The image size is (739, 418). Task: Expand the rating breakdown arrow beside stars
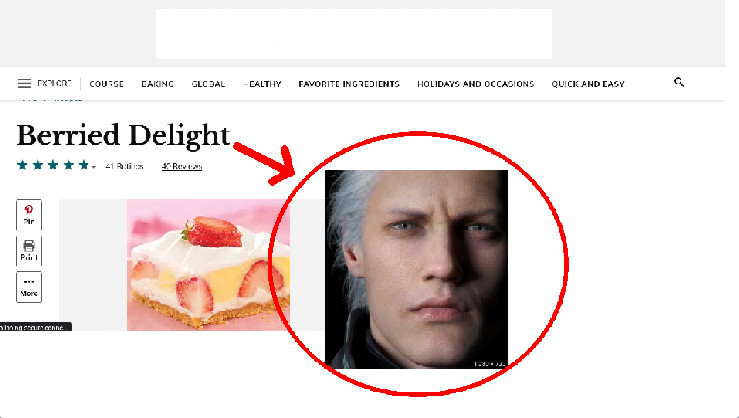[94, 167]
